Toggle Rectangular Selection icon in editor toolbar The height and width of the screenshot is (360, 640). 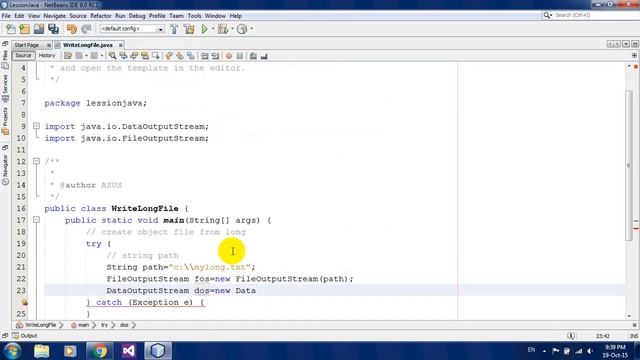tap(156, 56)
